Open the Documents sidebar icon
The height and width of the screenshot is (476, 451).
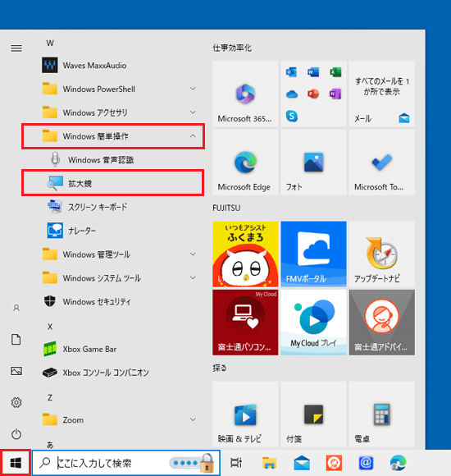[16, 340]
